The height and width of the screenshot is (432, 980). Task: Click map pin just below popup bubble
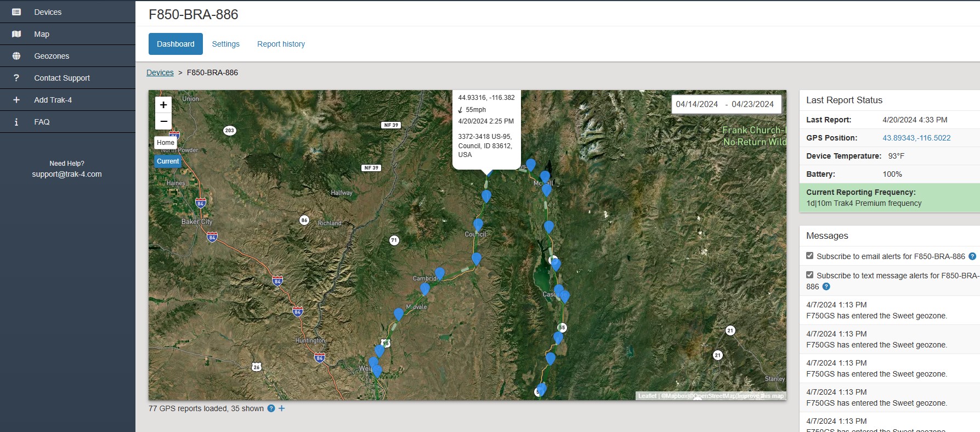(x=486, y=195)
